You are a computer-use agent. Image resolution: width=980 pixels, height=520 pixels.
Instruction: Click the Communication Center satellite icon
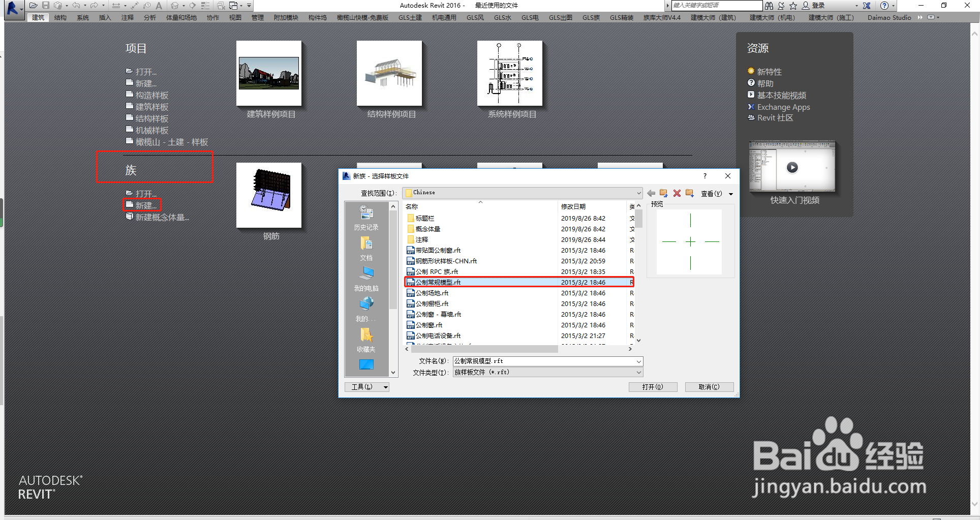(781, 6)
